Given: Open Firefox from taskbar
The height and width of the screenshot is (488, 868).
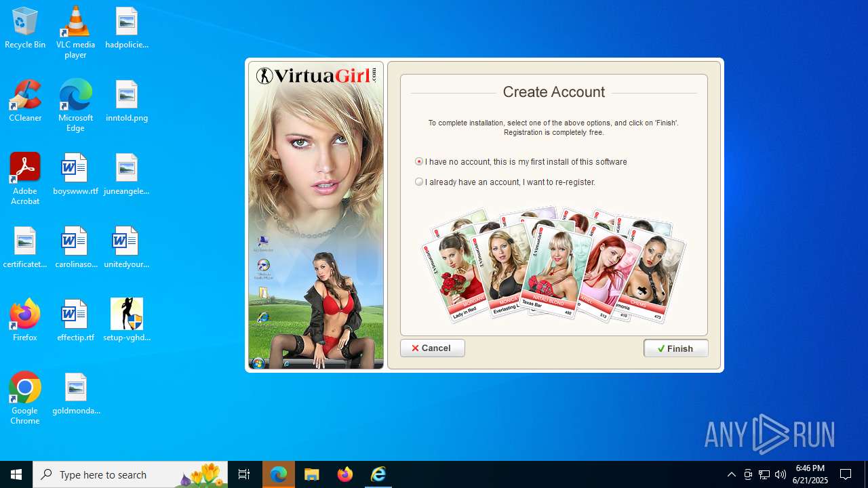Looking at the screenshot, I should click(345, 474).
